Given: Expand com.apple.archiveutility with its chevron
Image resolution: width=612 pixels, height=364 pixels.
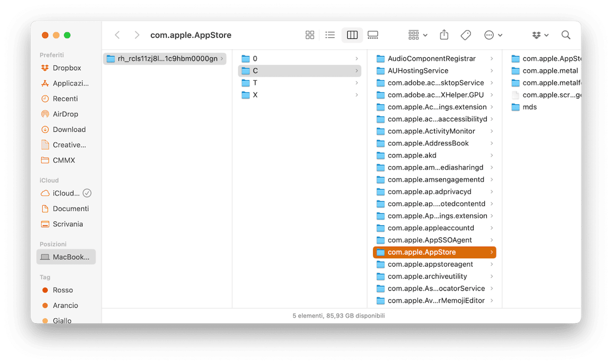Looking at the screenshot, I should click(x=492, y=276).
